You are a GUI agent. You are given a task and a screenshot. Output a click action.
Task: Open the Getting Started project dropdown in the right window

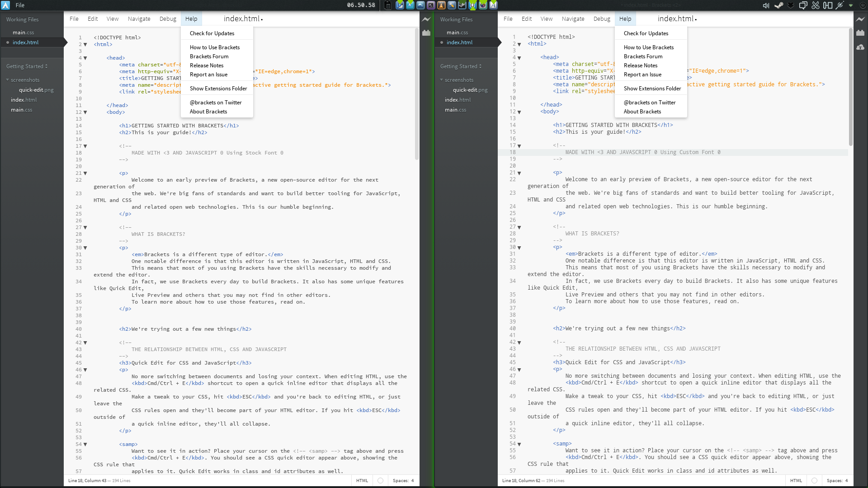coord(461,66)
